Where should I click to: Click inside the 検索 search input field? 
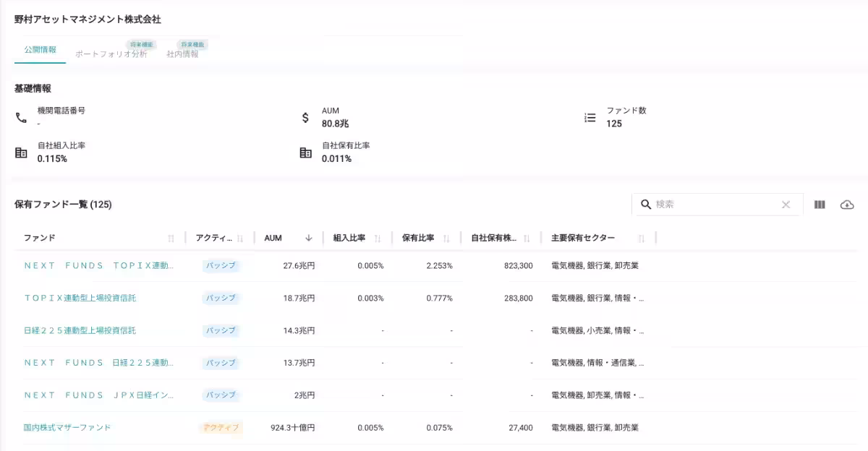[702, 205]
